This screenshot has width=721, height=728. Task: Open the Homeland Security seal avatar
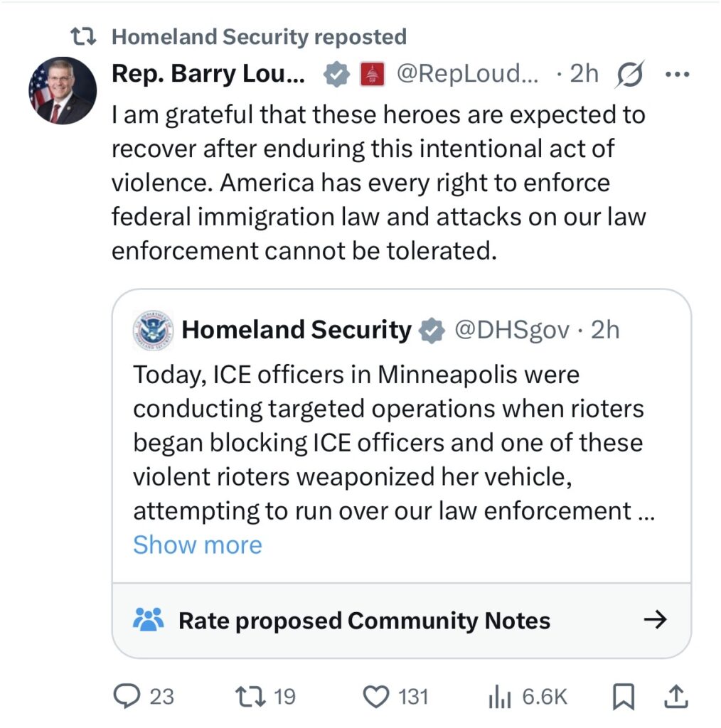[x=153, y=330]
